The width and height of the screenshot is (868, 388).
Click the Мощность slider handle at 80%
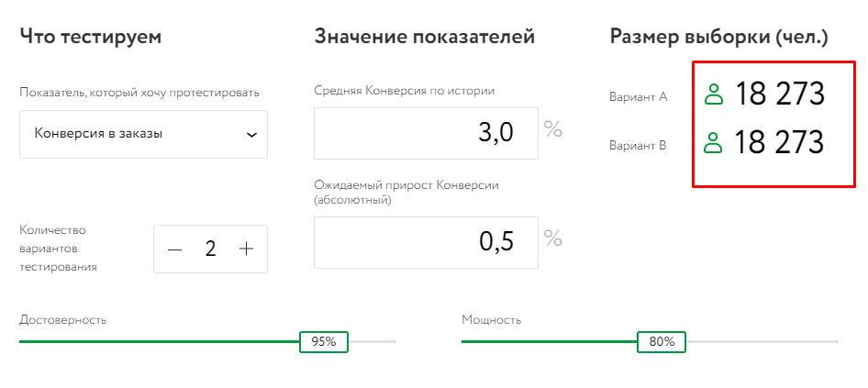coord(662,342)
